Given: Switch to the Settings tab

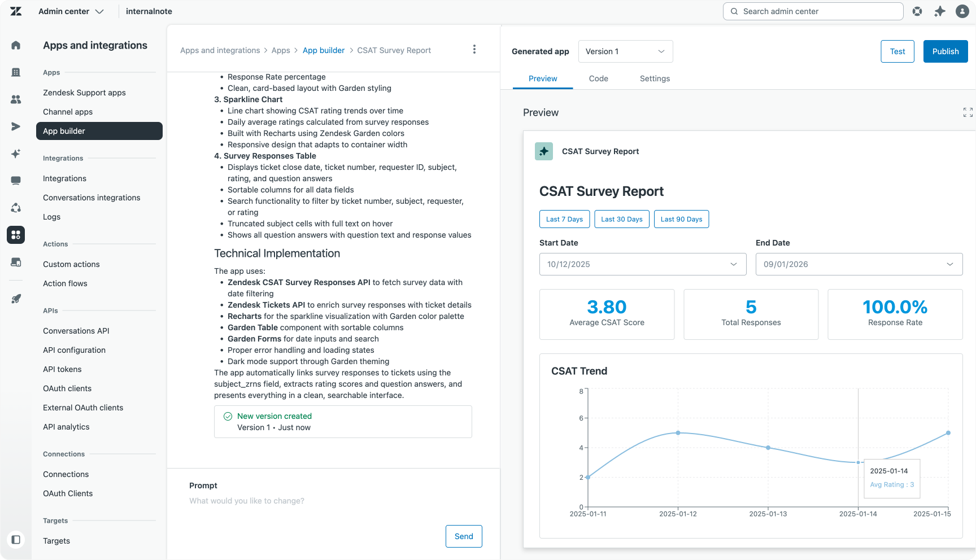Looking at the screenshot, I should 655,78.
